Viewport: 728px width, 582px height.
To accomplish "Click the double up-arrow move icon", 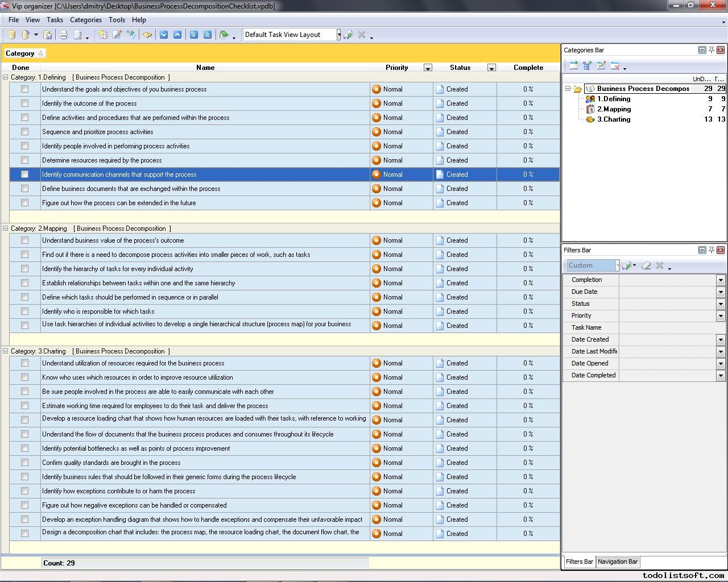I will (207, 35).
